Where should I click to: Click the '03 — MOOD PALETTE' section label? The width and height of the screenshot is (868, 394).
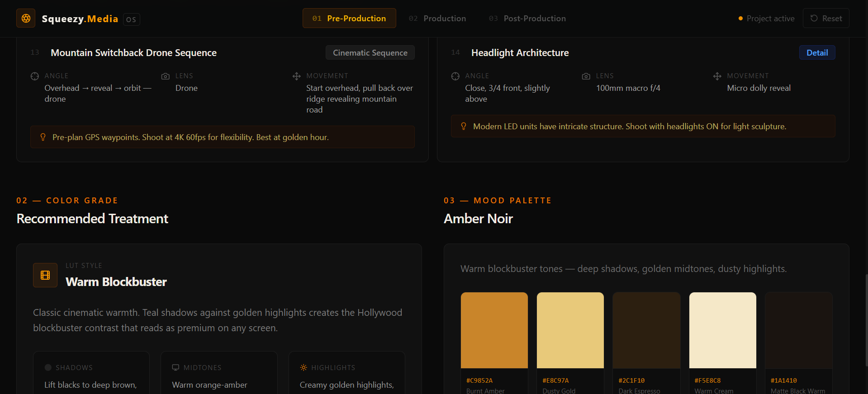(x=498, y=201)
